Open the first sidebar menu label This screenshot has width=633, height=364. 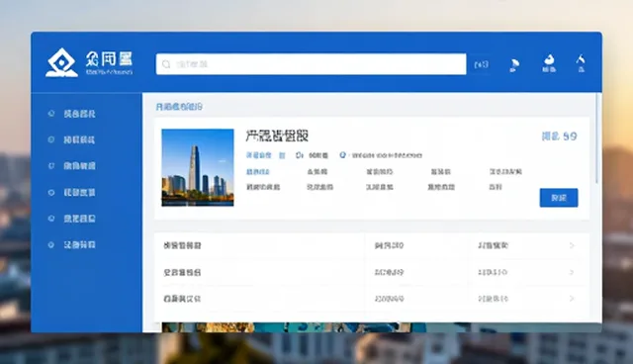click(79, 114)
